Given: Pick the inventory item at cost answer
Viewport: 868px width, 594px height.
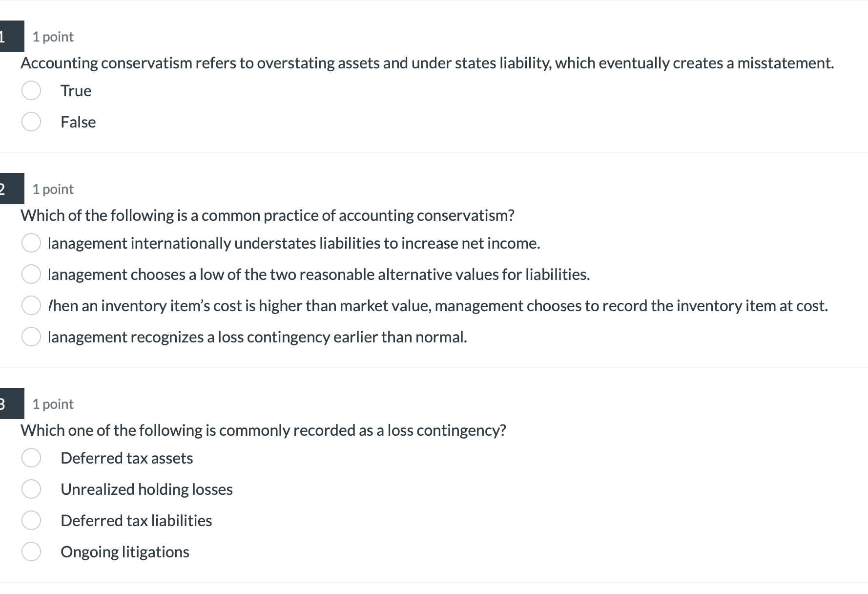Looking at the screenshot, I should 31,305.
